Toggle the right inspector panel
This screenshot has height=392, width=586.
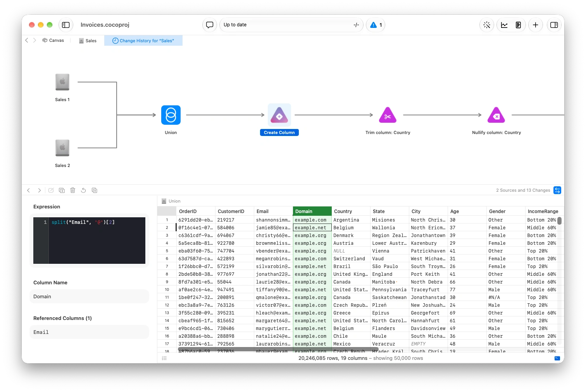554,25
